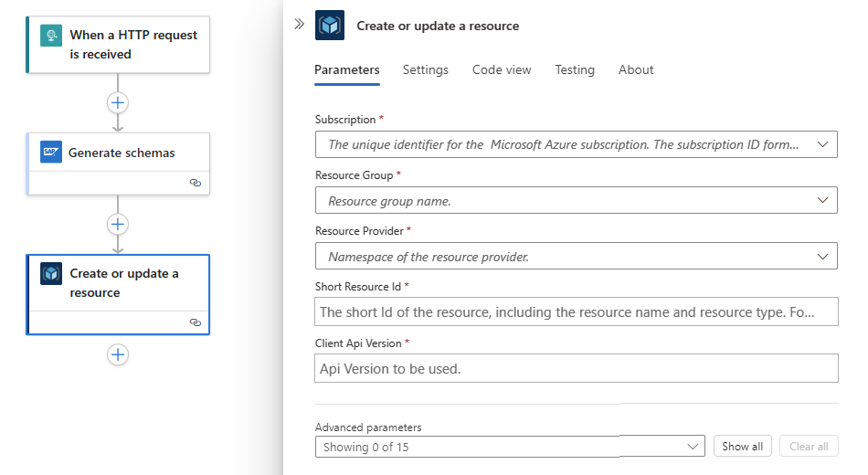The height and width of the screenshot is (475, 868).
Task: Click the Azure Resource Manager action icon
Action: [x=51, y=274]
